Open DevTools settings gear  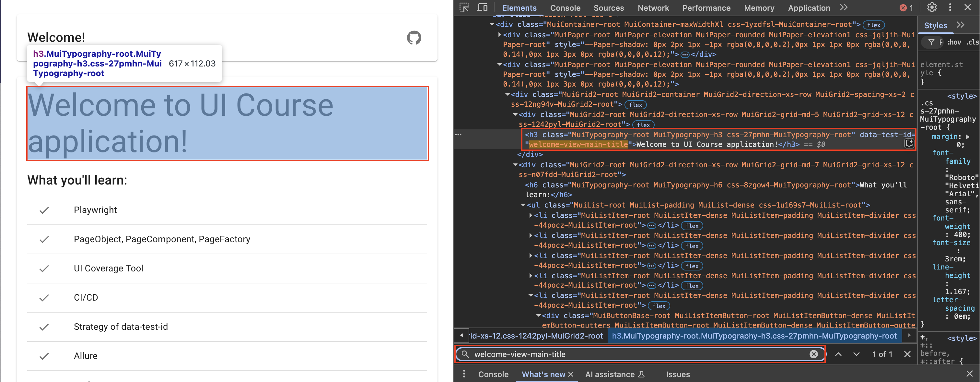coord(932,7)
